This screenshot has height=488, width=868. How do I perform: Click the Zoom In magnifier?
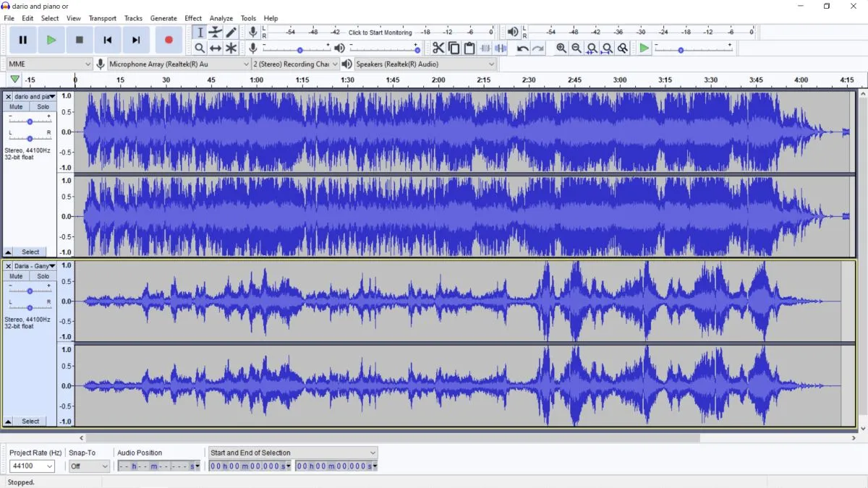pyautogui.click(x=561, y=48)
